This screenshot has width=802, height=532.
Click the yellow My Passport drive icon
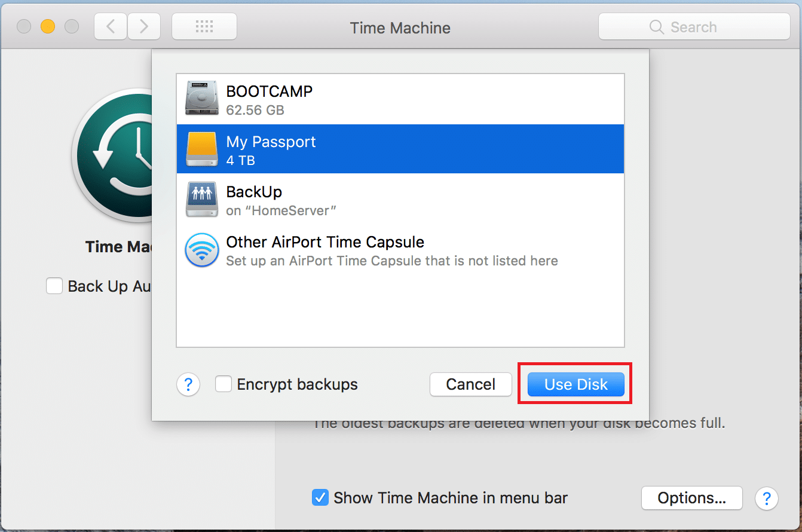pyautogui.click(x=201, y=149)
